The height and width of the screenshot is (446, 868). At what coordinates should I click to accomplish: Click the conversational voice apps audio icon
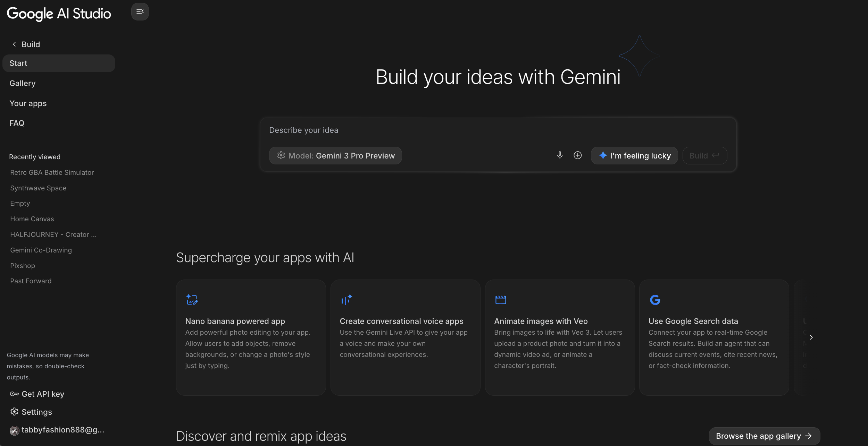tap(347, 300)
